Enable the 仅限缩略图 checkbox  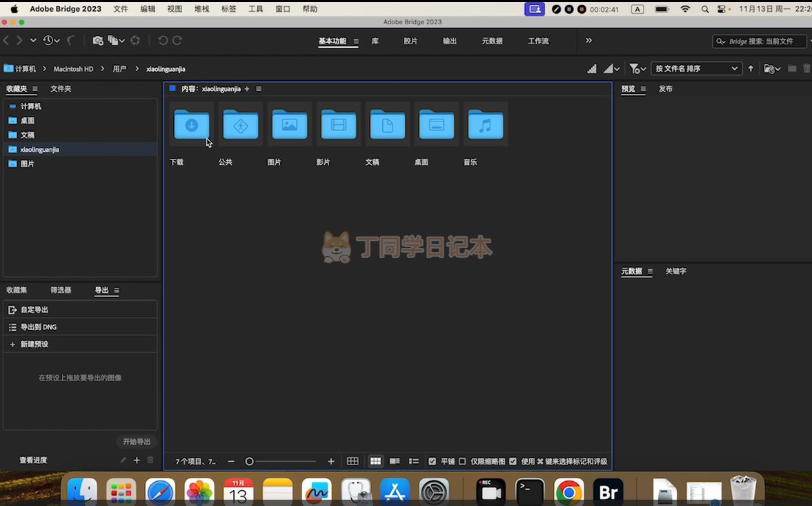462,461
